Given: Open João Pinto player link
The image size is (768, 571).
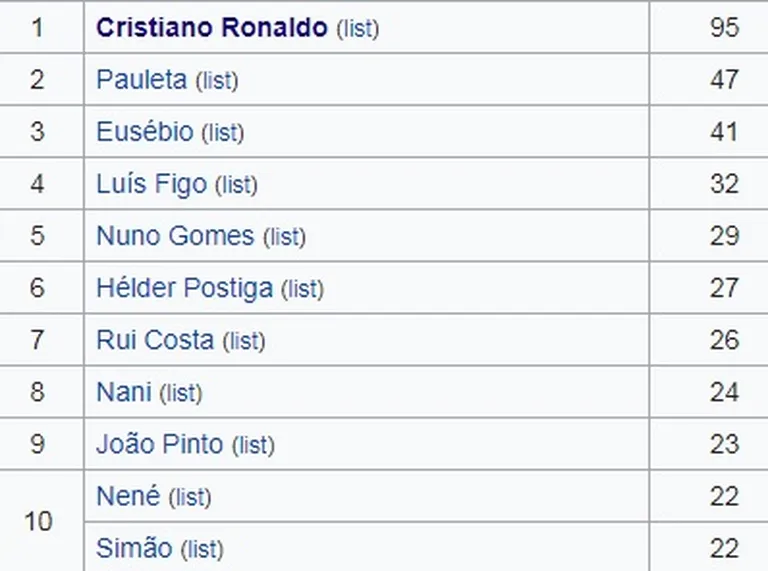Looking at the screenshot, I should (x=160, y=444).
